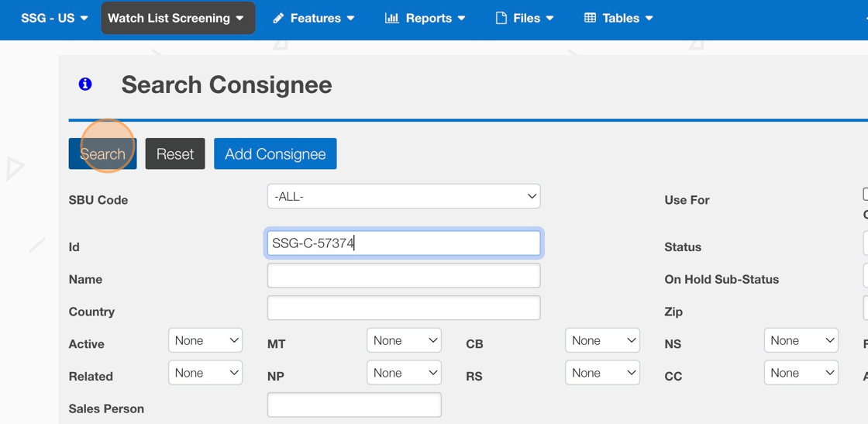Open the SSG - US menu
Screen dimensions: 868x424
pos(54,18)
